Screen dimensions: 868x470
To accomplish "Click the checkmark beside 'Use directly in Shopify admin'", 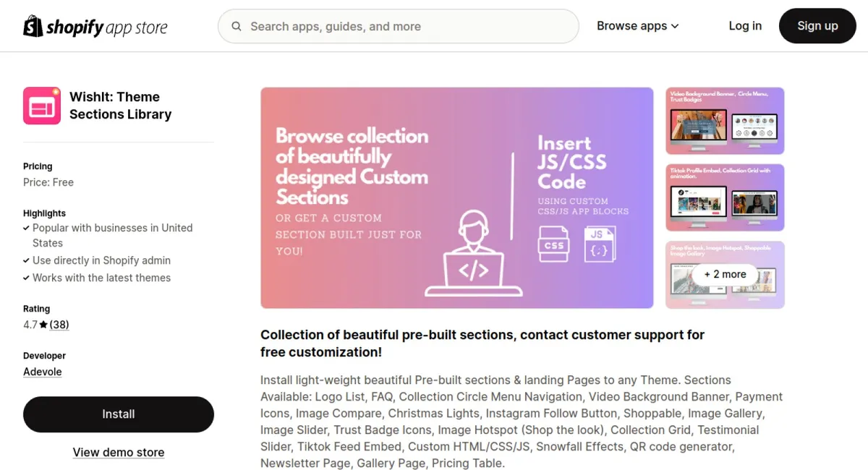I will (27, 260).
